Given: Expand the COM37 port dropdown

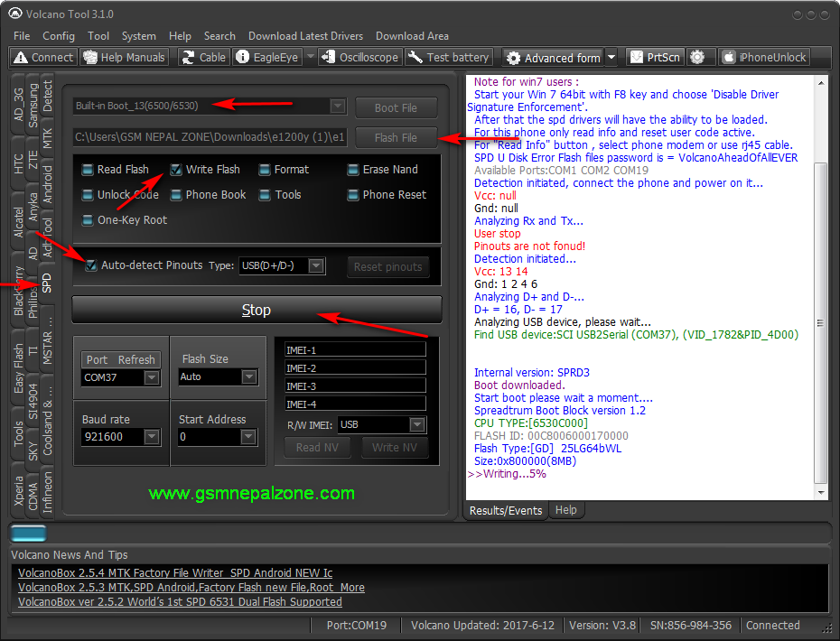Looking at the screenshot, I should point(152,377).
